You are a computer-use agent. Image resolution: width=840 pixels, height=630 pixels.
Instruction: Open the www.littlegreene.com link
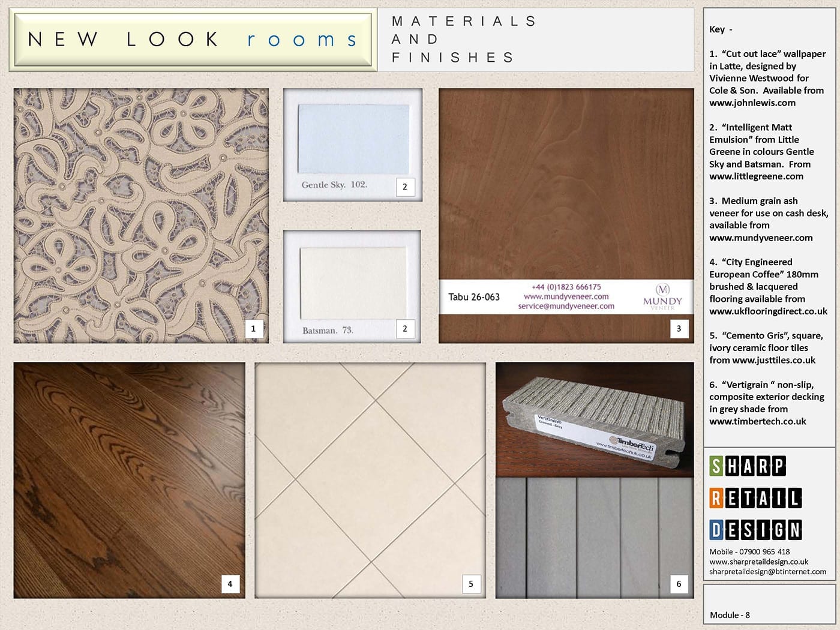[756, 176]
